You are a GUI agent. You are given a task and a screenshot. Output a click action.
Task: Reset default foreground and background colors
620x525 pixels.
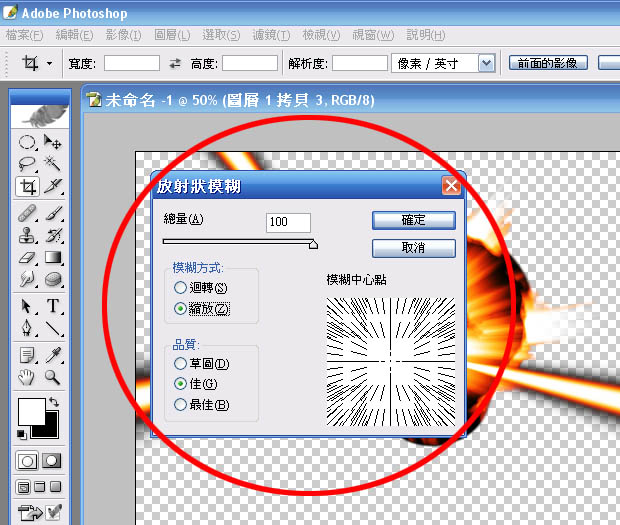click(x=22, y=434)
